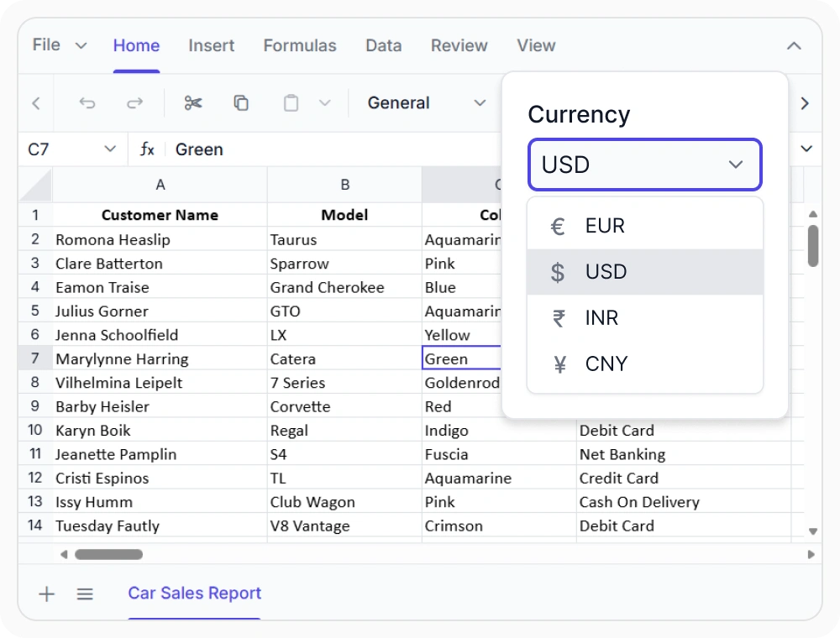Select the cell Credit Card

click(684, 478)
